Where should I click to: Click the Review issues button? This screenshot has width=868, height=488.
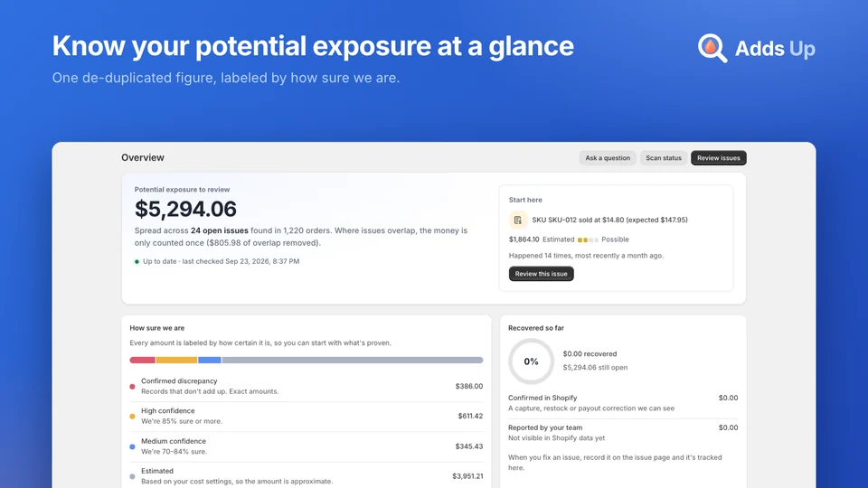click(x=718, y=158)
